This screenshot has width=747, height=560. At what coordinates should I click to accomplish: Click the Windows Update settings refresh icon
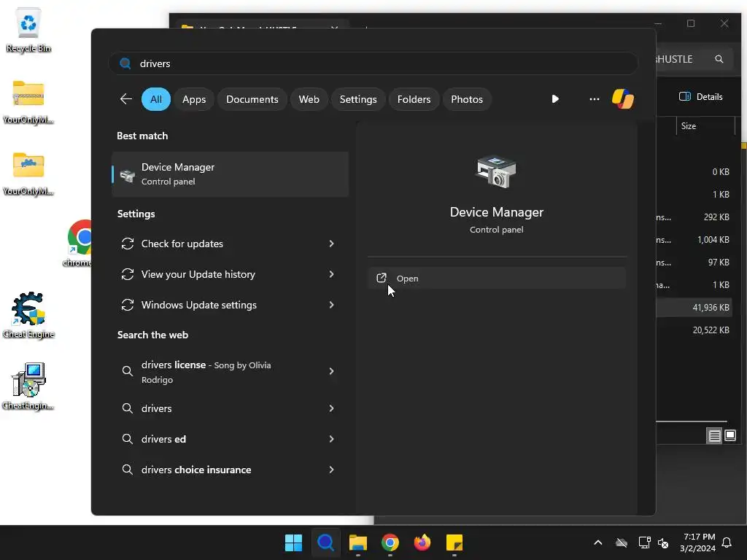(127, 305)
